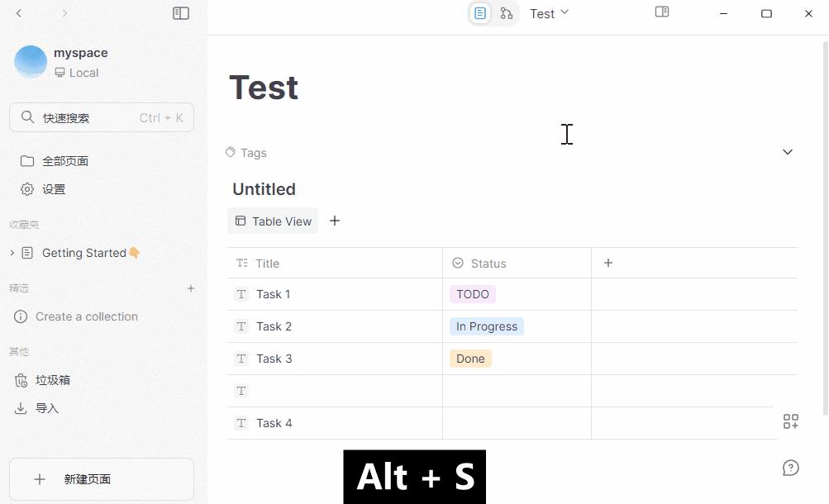Image resolution: width=829 pixels, height=504 pixels.
Task: Add a new database view
Action: (x=335, y=221)
